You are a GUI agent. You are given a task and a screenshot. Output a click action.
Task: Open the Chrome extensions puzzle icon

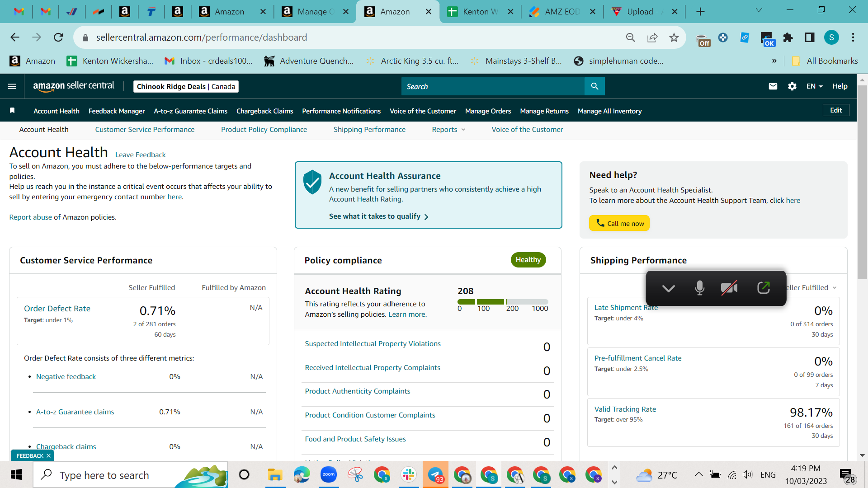click(x=788, y=38)
